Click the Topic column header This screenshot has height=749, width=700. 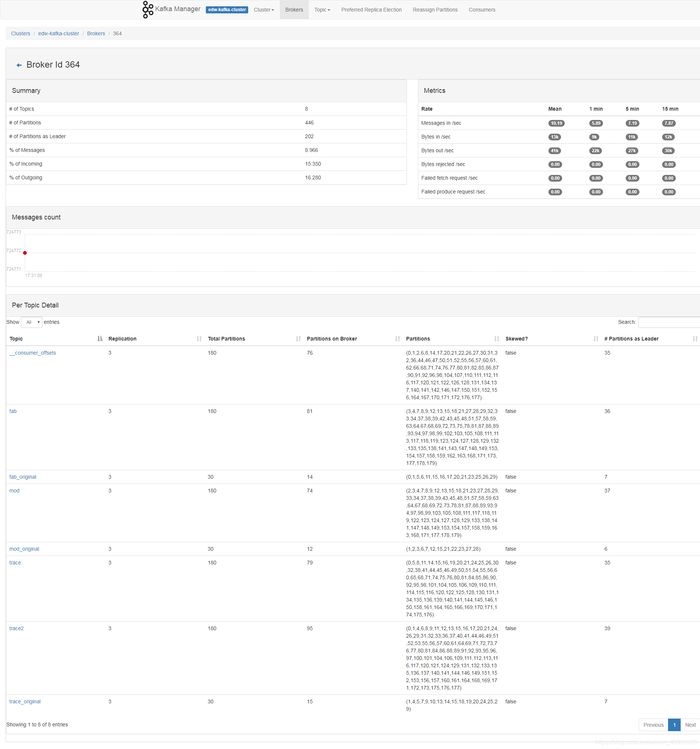tap(16, 339)
